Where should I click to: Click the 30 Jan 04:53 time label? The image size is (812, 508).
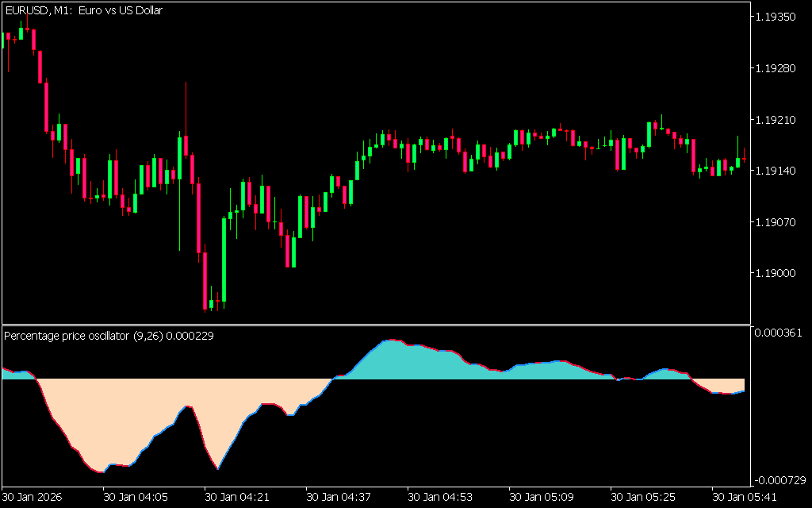click(439, 497)
